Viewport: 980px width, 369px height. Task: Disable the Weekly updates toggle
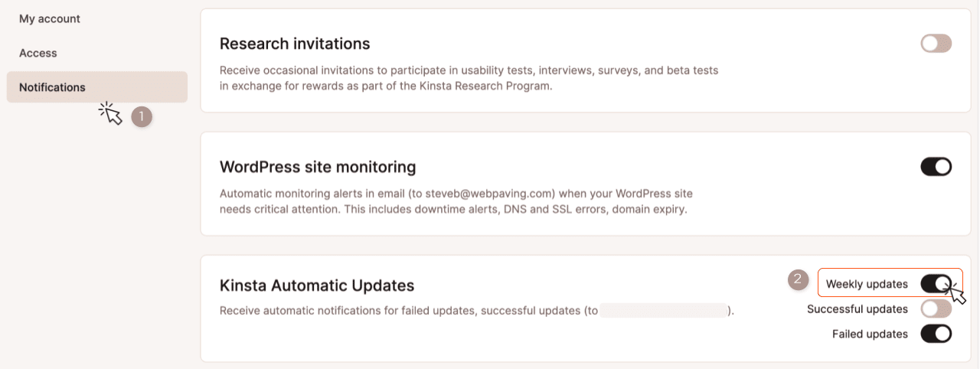point(936,284)
